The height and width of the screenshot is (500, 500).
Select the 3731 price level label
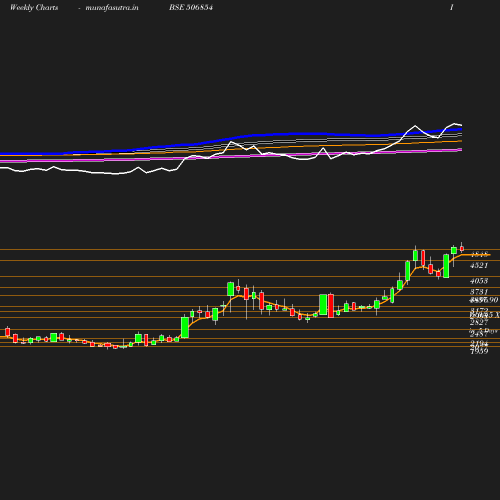point(479,292)
